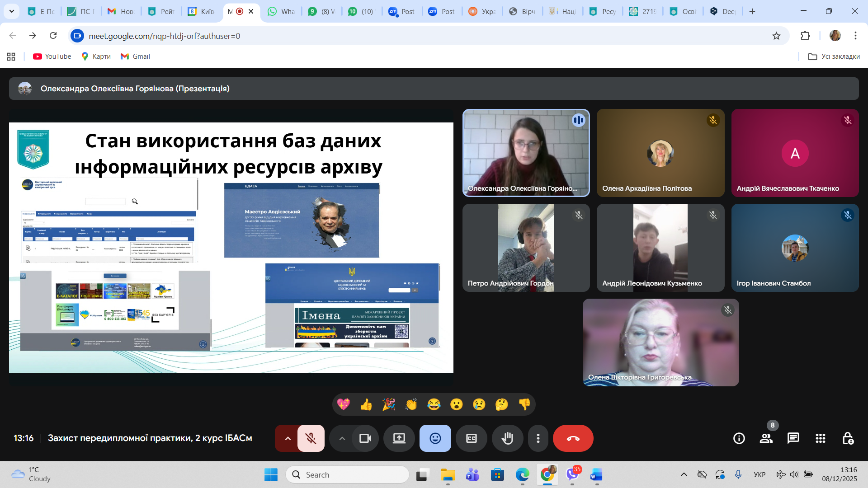Turn on the camera
Viewport: 868px width, 488px height.
pos(365,438)
